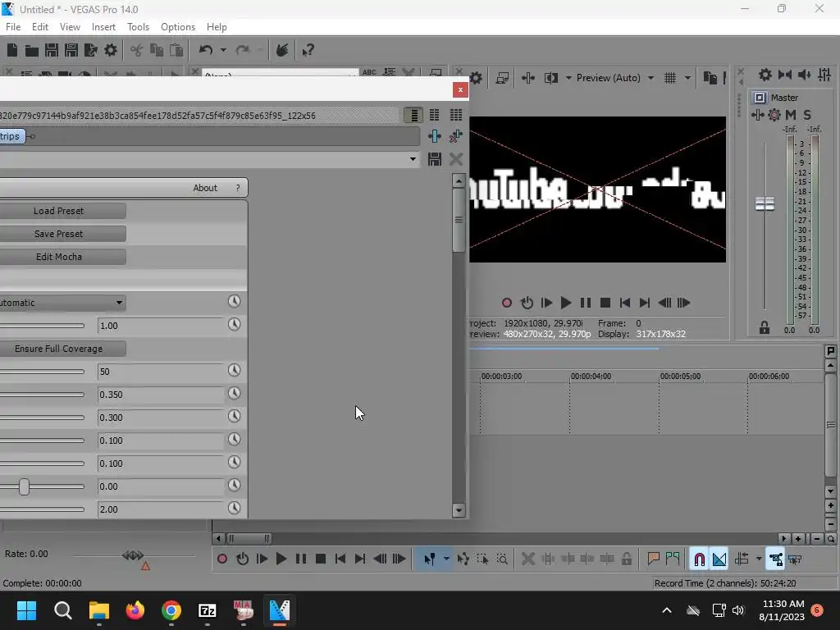The height and width of the screenshot is (630, 840).
Task: Delete the current FX preset
Action: (456, 159)
